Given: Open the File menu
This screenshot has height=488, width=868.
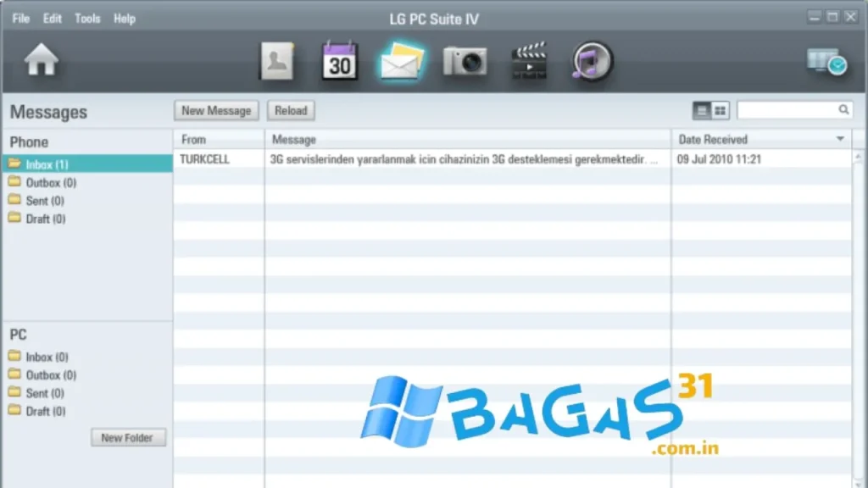Looking at the screenshot, I should pyautogui.click(x=21, y=18).
